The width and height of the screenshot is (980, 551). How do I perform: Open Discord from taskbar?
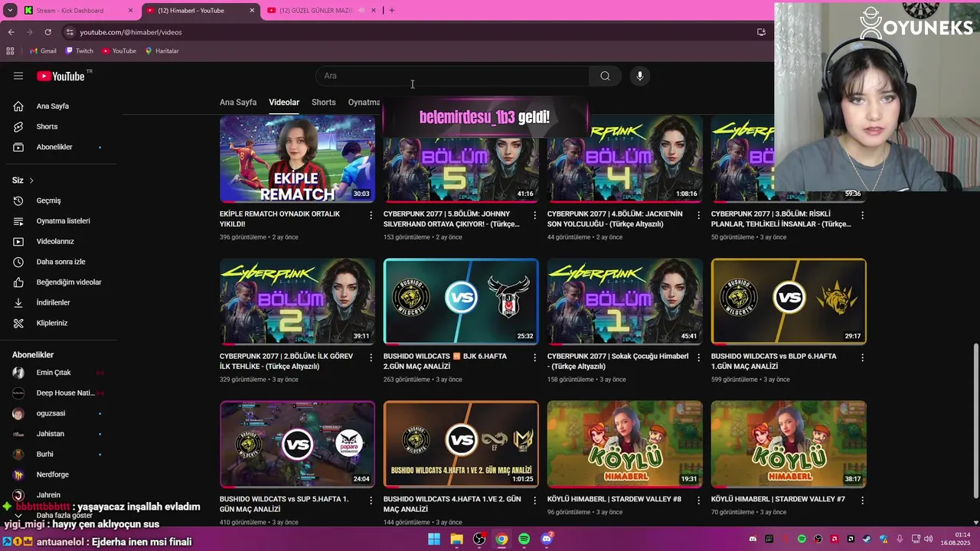tap(547, 540)
